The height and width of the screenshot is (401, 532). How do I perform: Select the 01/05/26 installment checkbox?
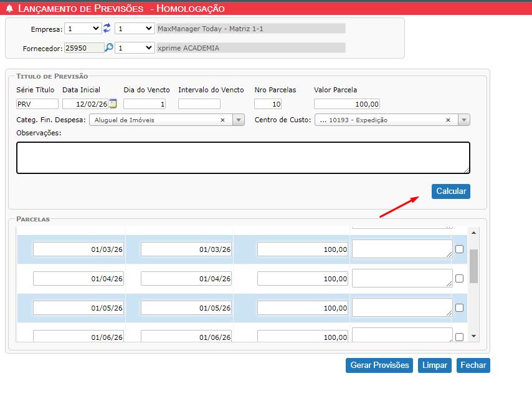[x=460, y=307]
